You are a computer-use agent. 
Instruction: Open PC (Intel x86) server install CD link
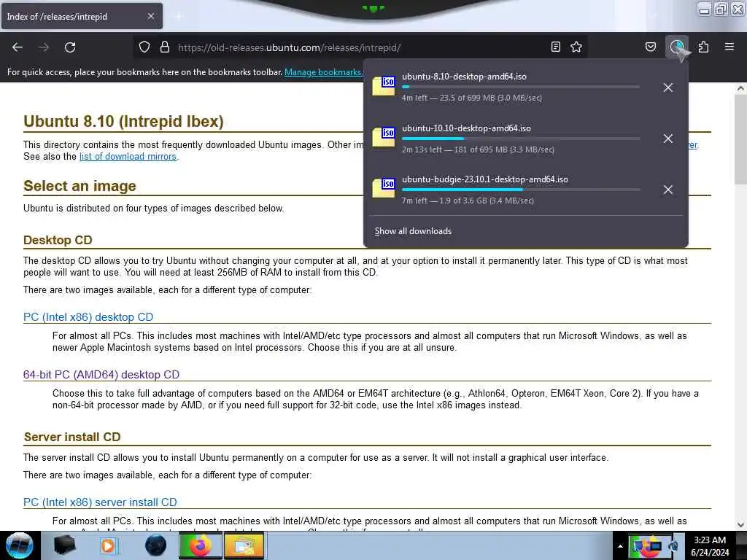(x=100, y=502)
